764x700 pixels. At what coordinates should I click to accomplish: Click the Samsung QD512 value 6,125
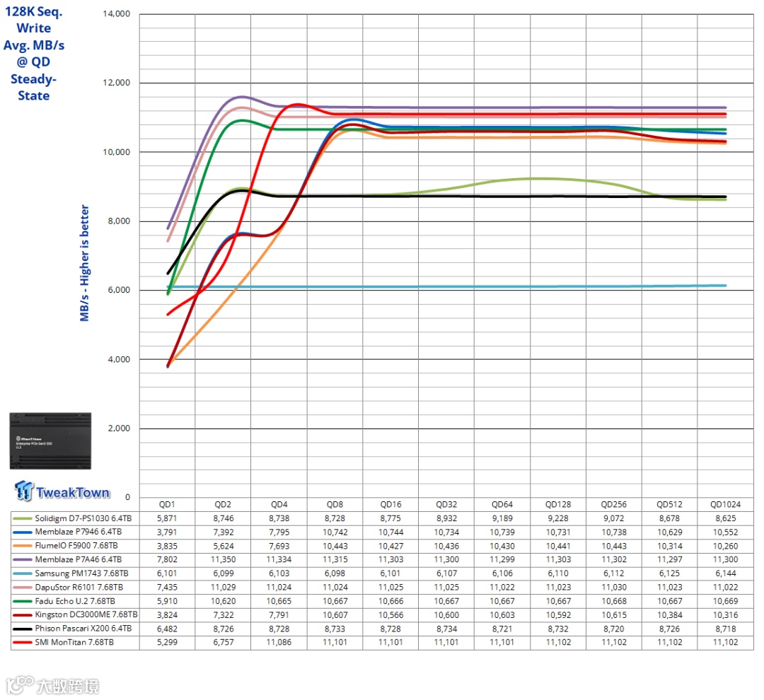(669, 574)
